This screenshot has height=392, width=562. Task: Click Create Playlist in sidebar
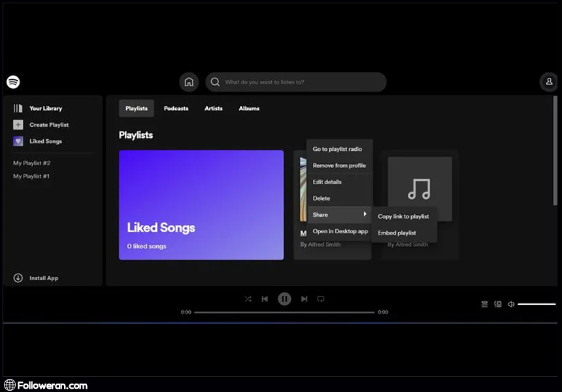click(48, 125)
